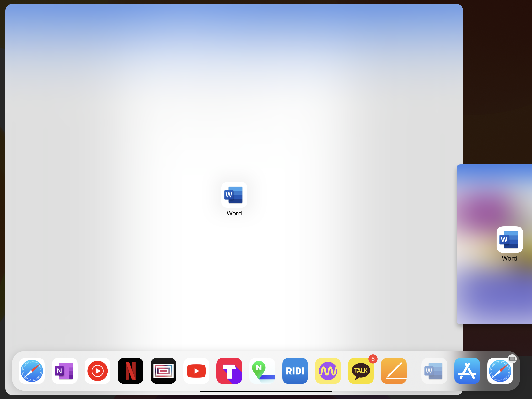This screenshot has width=532, height=399.
Task: Tap the Word icon in center window
Action: point(234,195)
